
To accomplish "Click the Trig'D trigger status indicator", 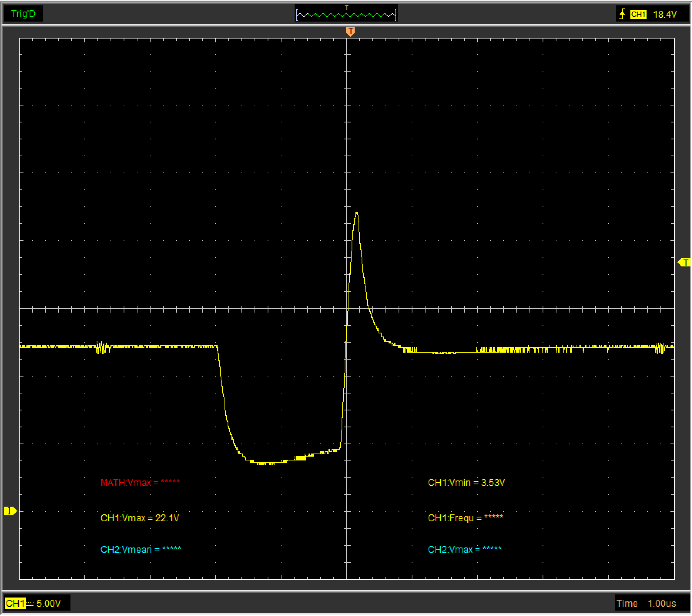I will point(23,14).
